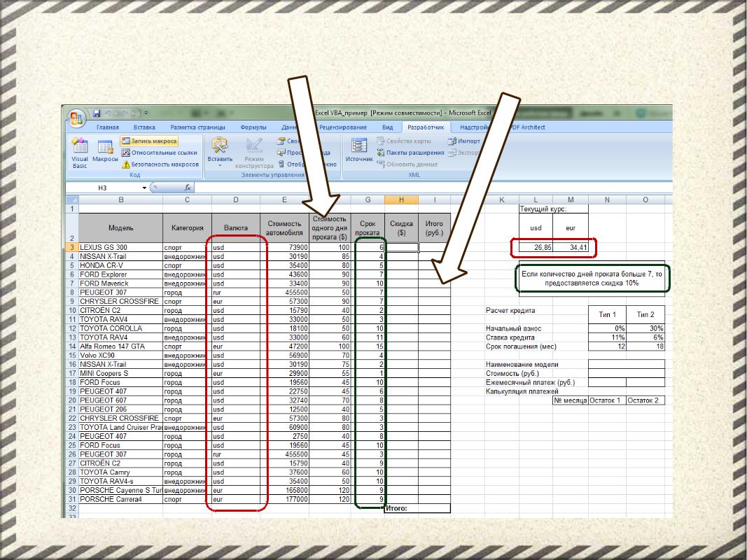Click the Тип 1 header cell
747x560 pixels.
click(607, 314)
